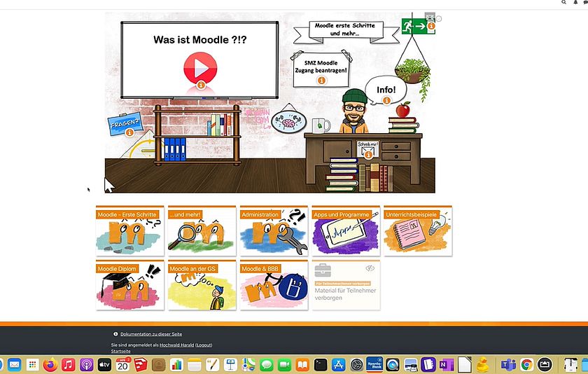Open Firefox from the Dock

click(x=50, y=365)
